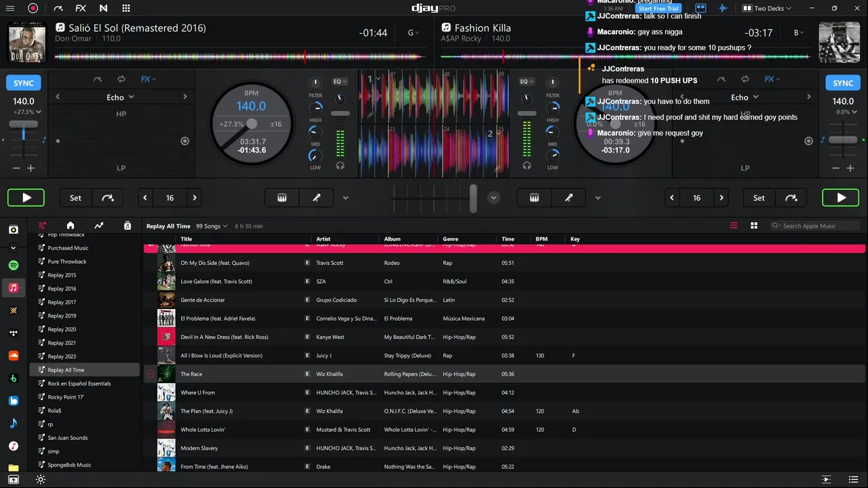This screenshot has height=488, width=868.
Task: Open the iTunes library icon in sidebar
Action: (14, 446)
